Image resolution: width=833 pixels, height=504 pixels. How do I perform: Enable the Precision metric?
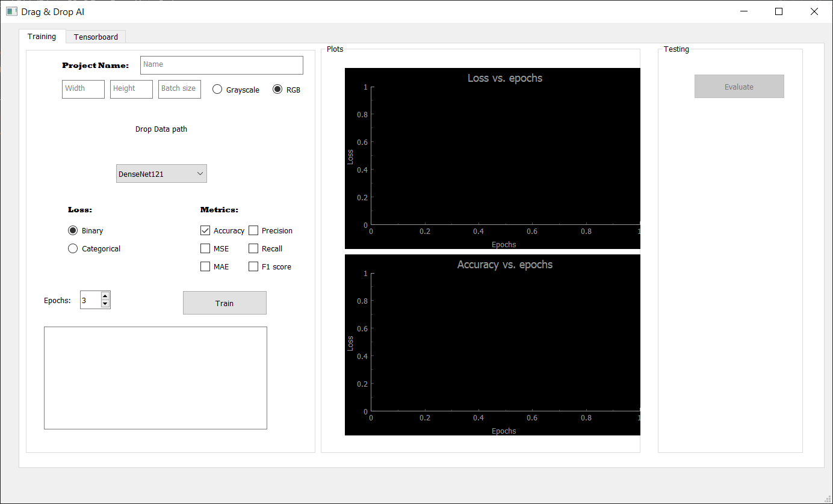pos(253,230)
